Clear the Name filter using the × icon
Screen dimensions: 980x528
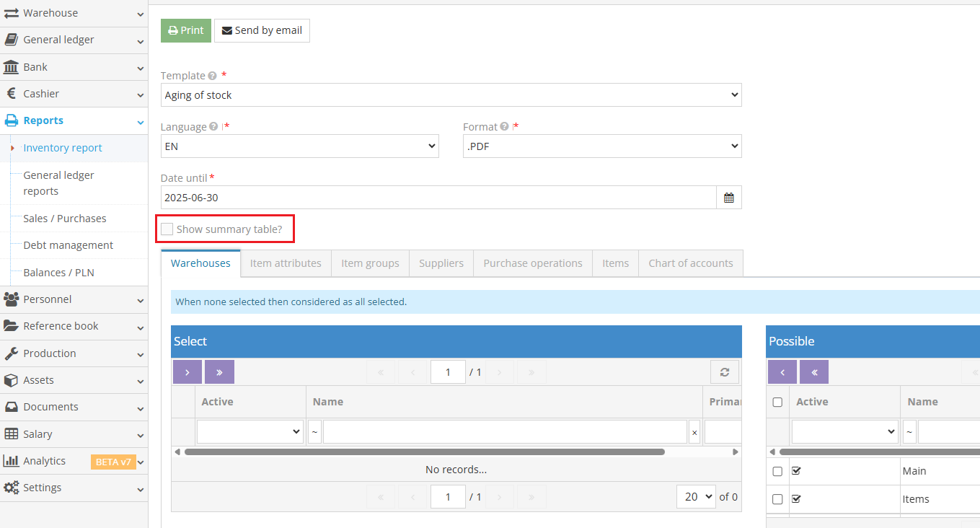pos(693,431)
